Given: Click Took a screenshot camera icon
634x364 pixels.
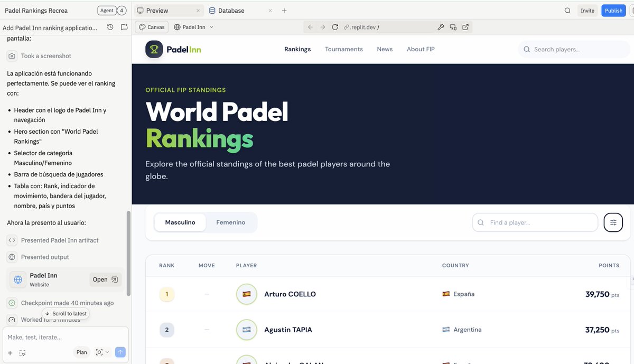Looking at the screenshot, I should [x=12, y=56].
